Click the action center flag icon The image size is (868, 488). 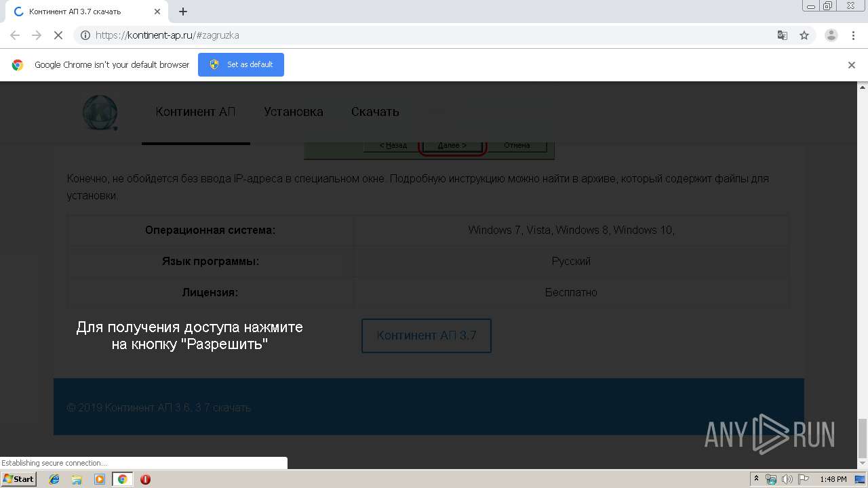(x=803, y=479)
